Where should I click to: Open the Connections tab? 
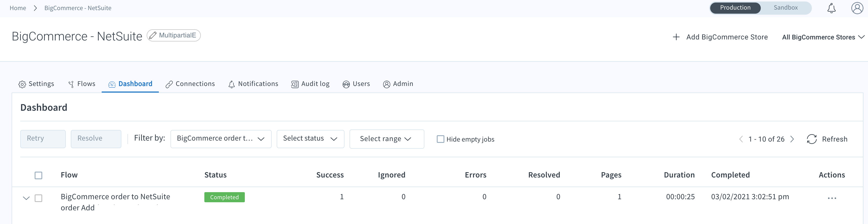click(x=190, y=84)
